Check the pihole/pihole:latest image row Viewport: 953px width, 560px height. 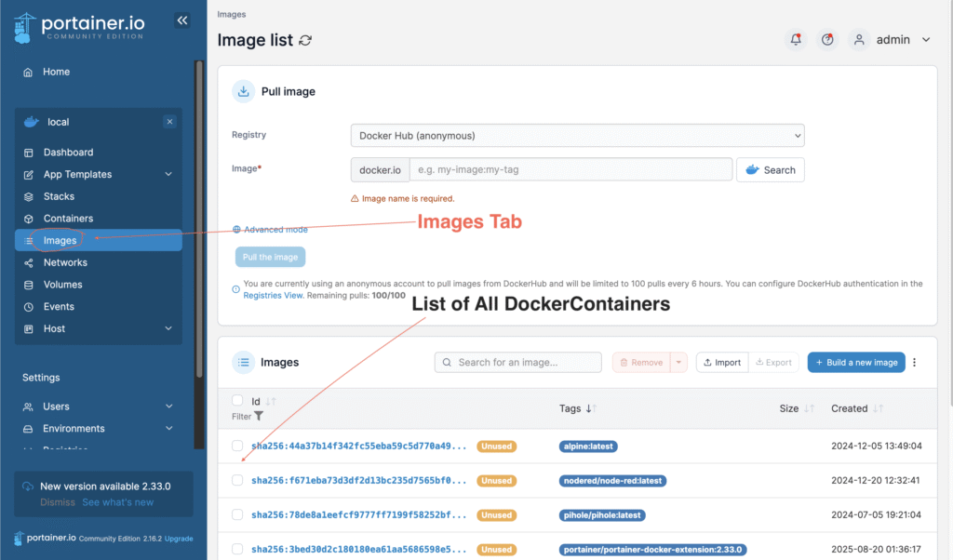coord(237,514)
